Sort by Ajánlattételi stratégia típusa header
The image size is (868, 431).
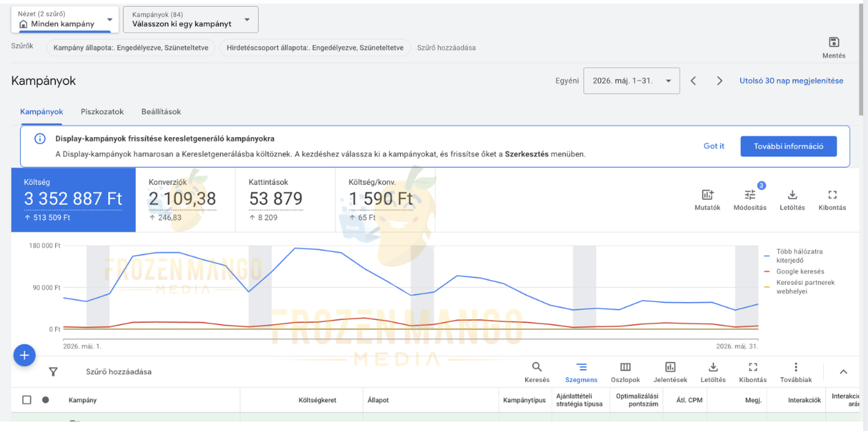pos(580,400)
